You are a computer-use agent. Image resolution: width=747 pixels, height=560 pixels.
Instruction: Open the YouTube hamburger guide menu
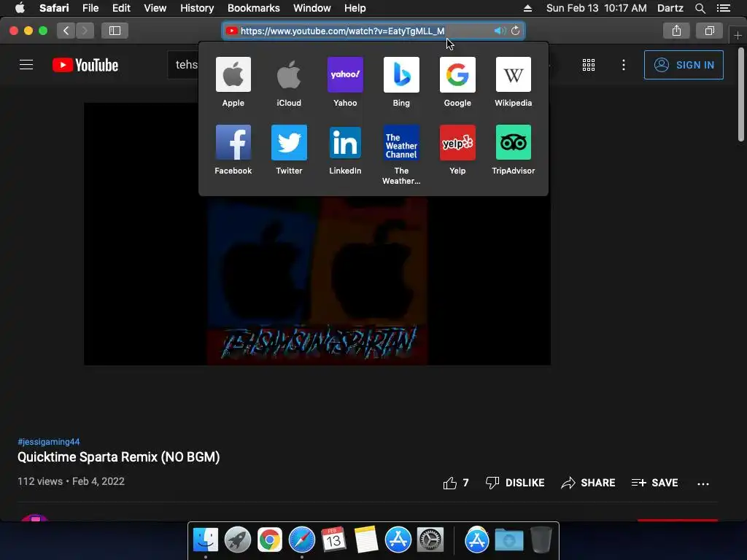pos(26,65)
